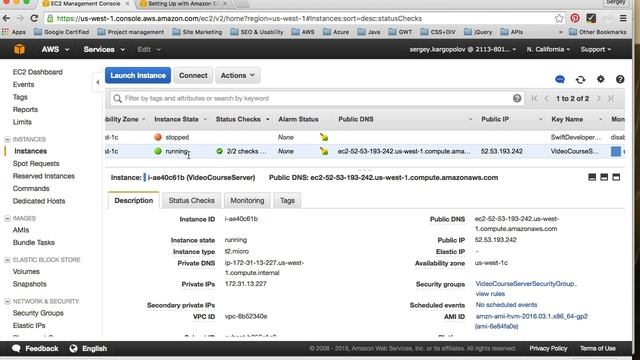
Task: Reload the browser page
Action: point(34,18)
